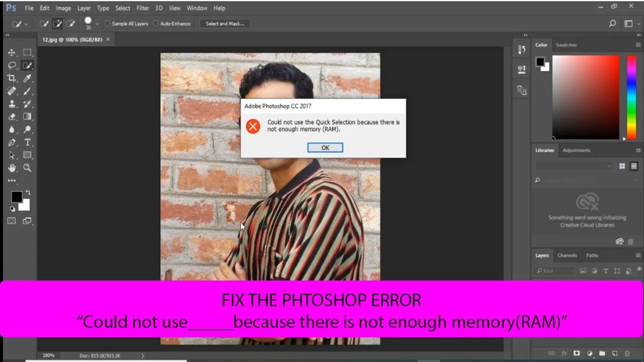Switch to the Adjustments tab
Screen dimensions: 644x362
[576, 150]
